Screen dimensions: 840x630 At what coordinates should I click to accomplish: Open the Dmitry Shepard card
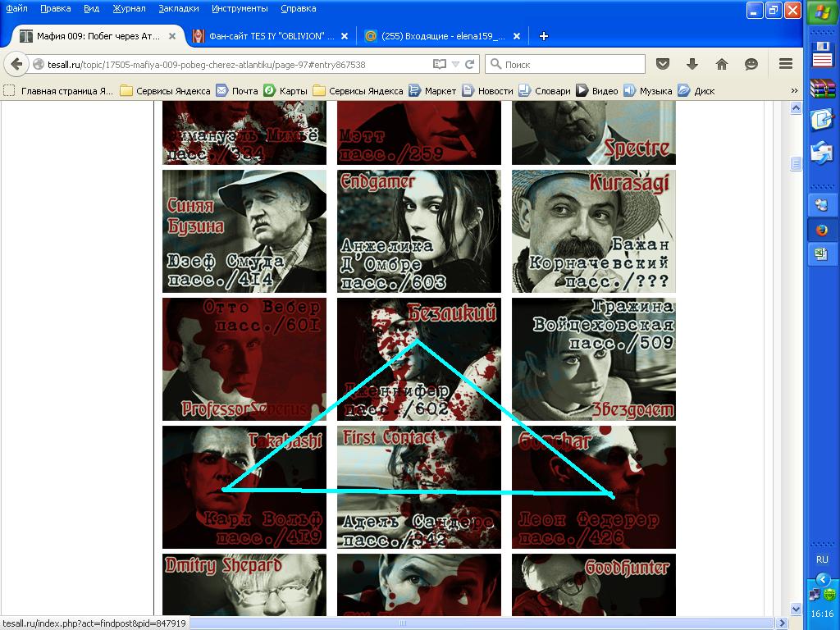click(x=244, y=585)
